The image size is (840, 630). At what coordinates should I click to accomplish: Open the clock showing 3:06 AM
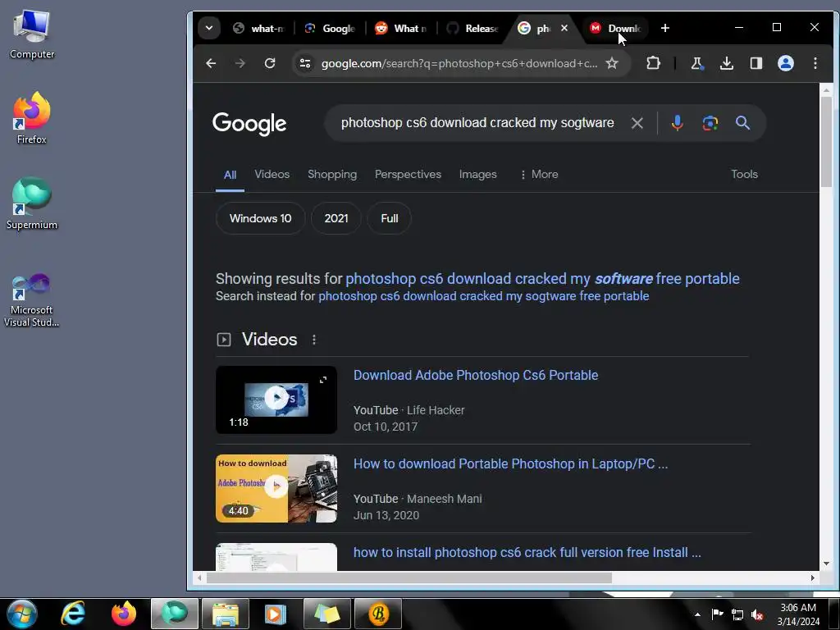(797, 614)
